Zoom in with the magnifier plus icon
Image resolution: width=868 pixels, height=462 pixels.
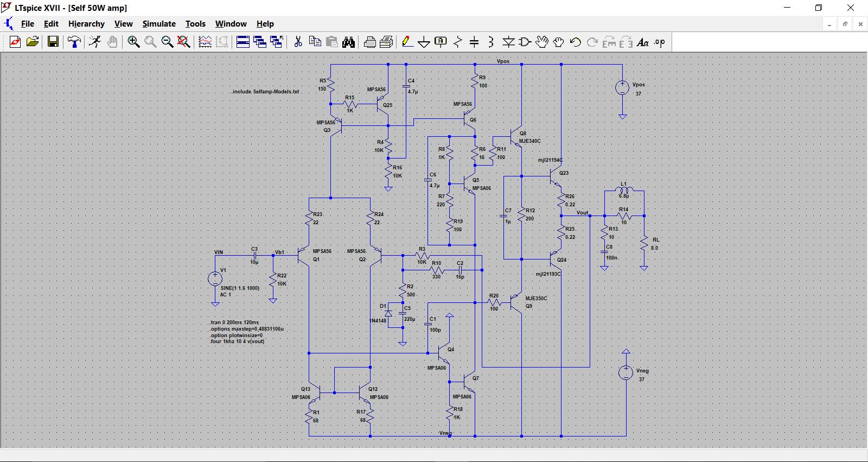click(133, 42)
